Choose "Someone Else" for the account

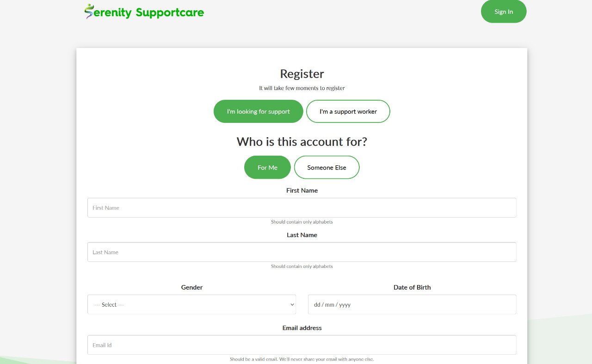327,167
